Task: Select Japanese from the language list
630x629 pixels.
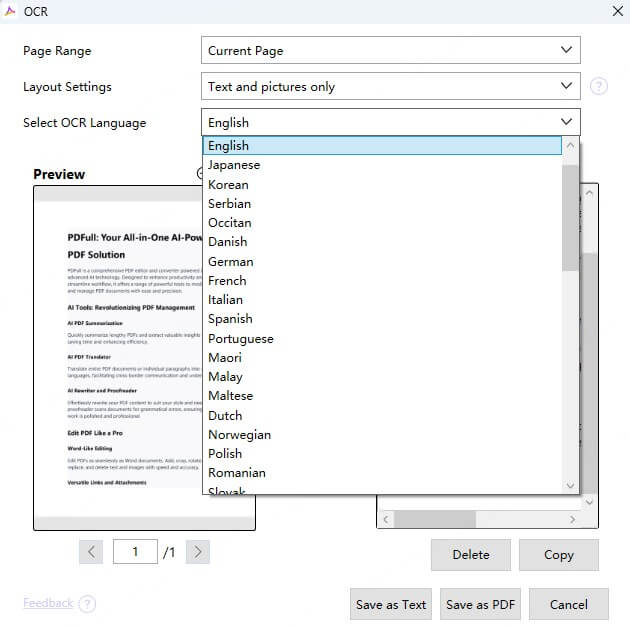Action: 234,165
